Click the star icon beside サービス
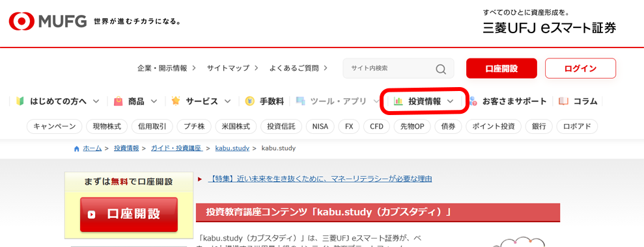Image resolution: width=644 pixels, height=247 pixels. (x=176, y=101)
